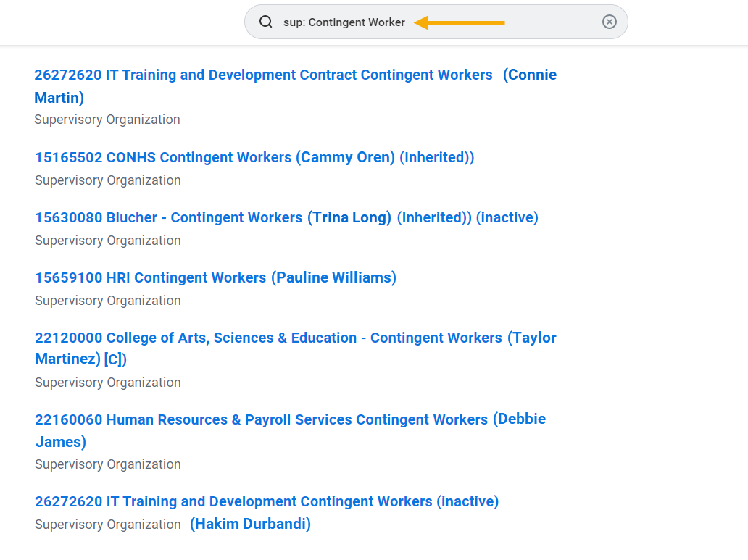Click the [C] marker after Taylor Martinez
The width and height of the screenshot is (748, 560).
(113, 359)
